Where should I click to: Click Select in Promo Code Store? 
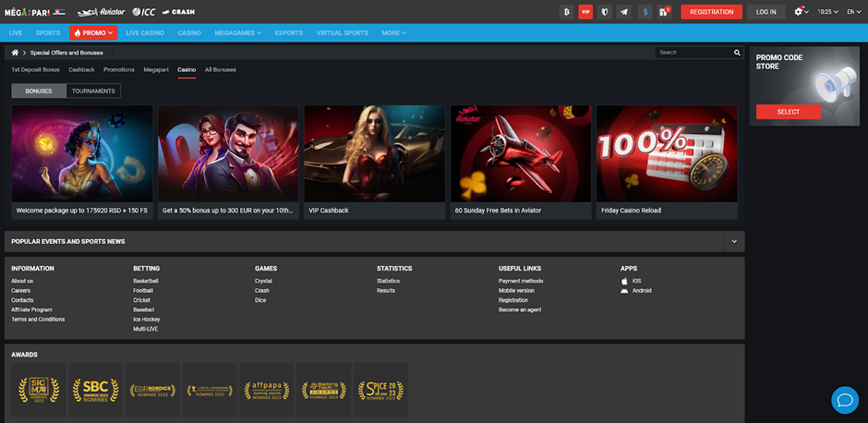pyautogui.click(x=789, y=112)
